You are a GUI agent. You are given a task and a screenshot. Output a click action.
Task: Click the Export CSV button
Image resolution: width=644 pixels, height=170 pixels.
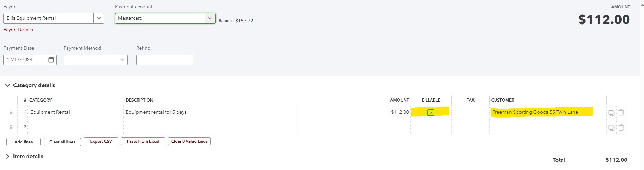(x=101, y=141)
